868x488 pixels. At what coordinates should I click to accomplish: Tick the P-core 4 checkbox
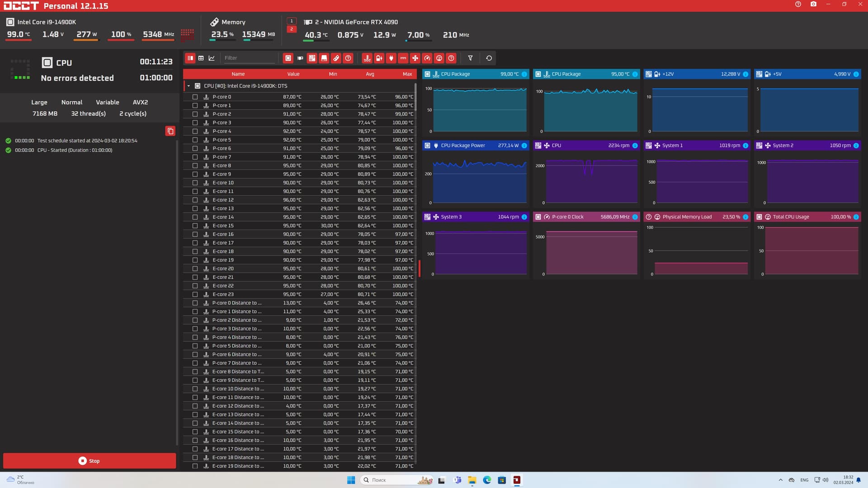[195, 131]
